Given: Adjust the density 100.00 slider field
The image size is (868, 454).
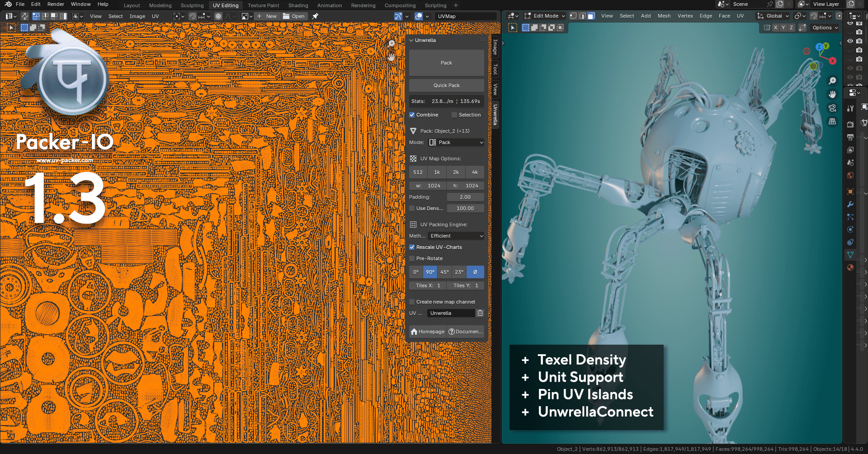Looking at the screenshot, I should 465,208.
